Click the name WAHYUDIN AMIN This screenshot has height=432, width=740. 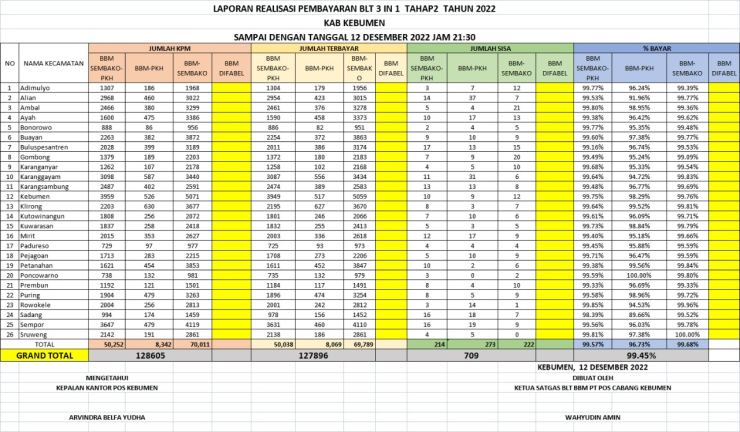coord(593,418)
